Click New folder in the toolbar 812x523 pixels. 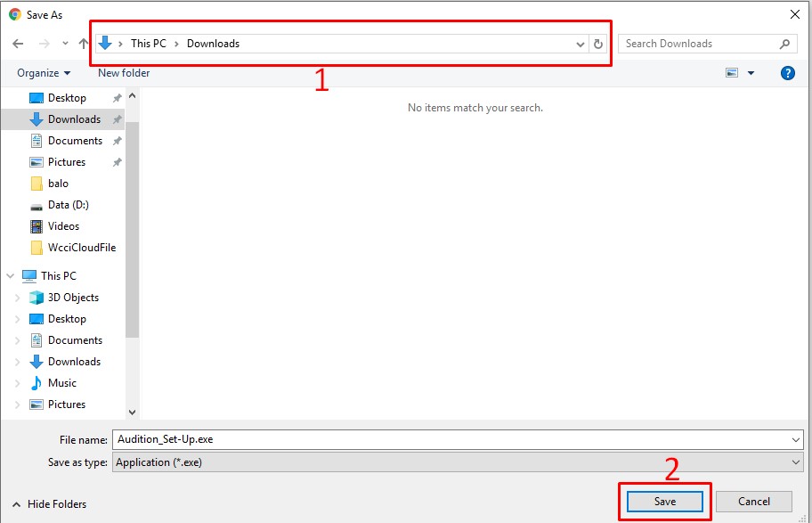[124, 73]
